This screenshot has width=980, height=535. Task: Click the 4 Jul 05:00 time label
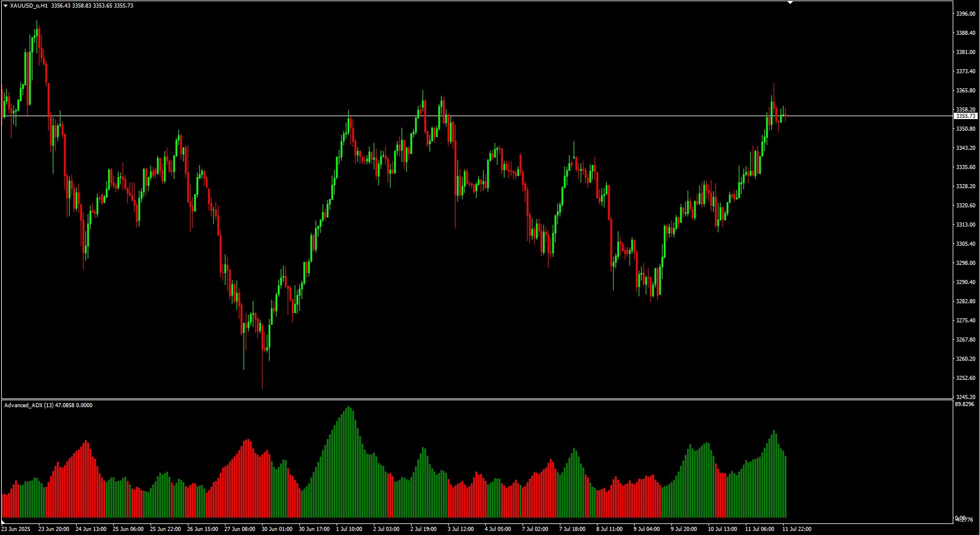[x=498, y=529]
